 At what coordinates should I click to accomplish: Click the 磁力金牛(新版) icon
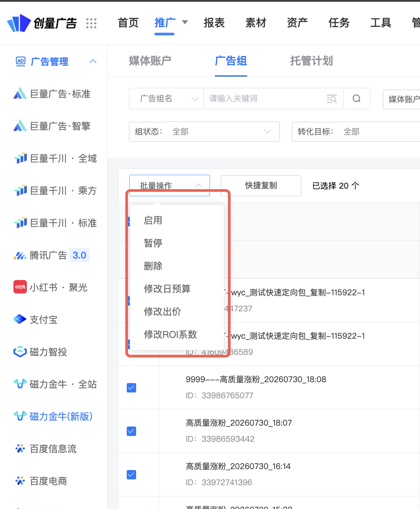click(20, 416)
